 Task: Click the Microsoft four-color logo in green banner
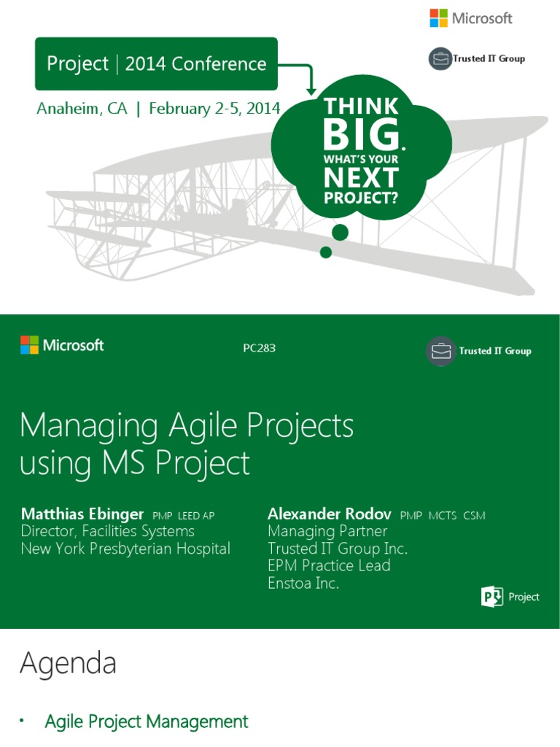click(x=29, y=345)
